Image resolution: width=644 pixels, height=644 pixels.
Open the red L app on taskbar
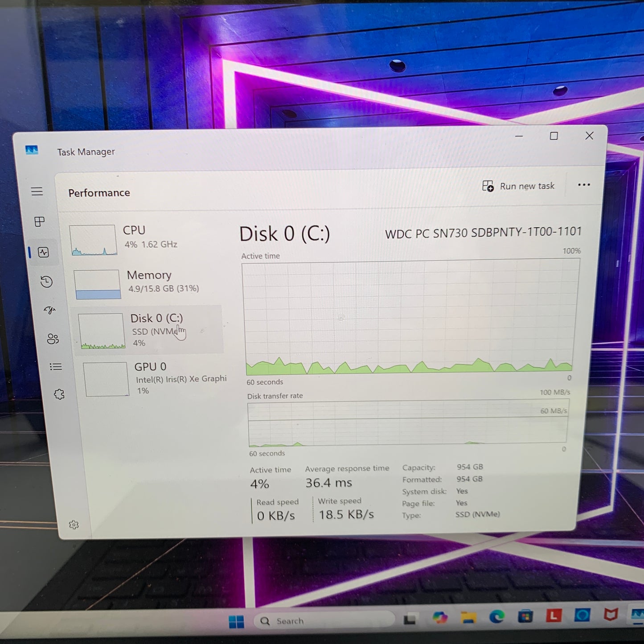point(554,615)
